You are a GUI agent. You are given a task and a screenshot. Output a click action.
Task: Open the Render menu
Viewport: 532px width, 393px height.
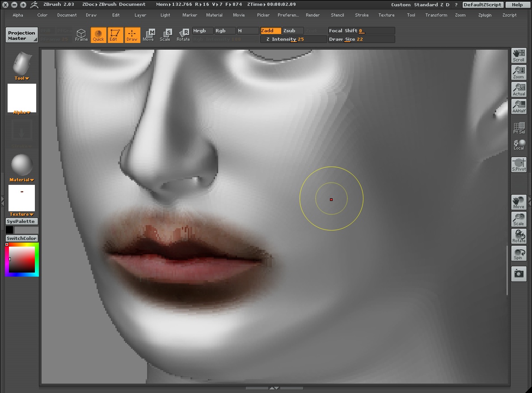pyautogui.click(x=312, y=15)
